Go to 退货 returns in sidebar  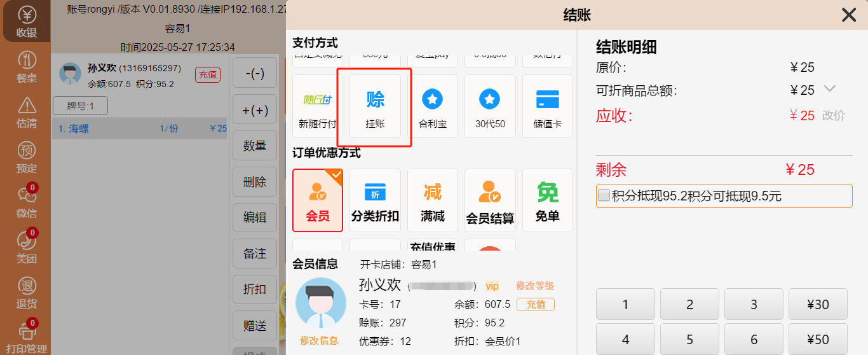click(x=27, y=293)
